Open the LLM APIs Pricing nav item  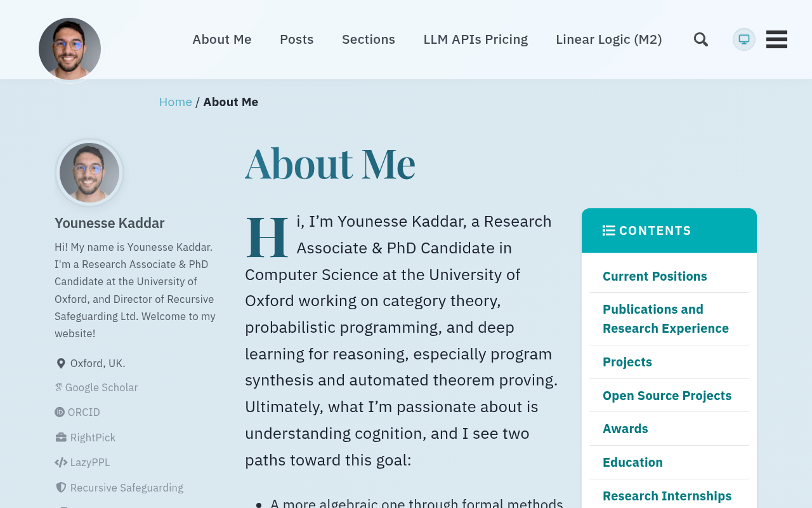(476, 39)
